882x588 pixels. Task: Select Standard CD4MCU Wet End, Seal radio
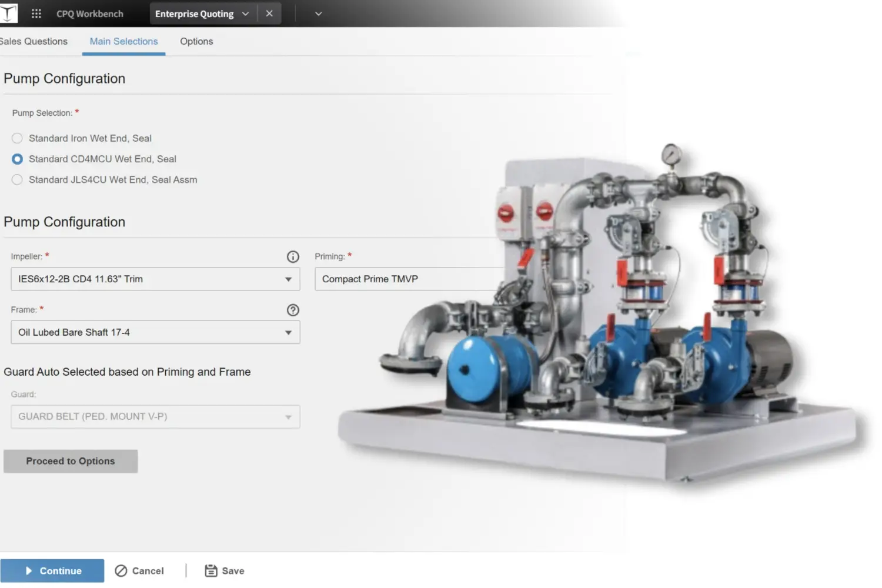[x=17, y=159]
